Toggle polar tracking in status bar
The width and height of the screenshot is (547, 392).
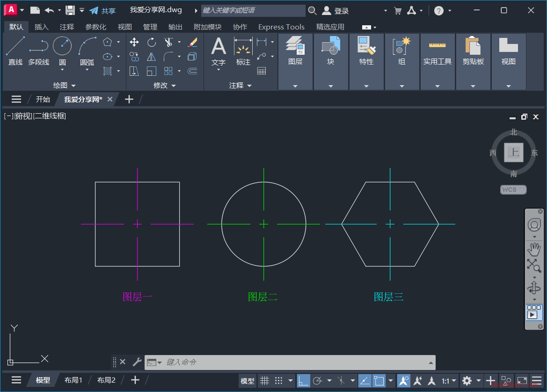click(x=317, y=380)
